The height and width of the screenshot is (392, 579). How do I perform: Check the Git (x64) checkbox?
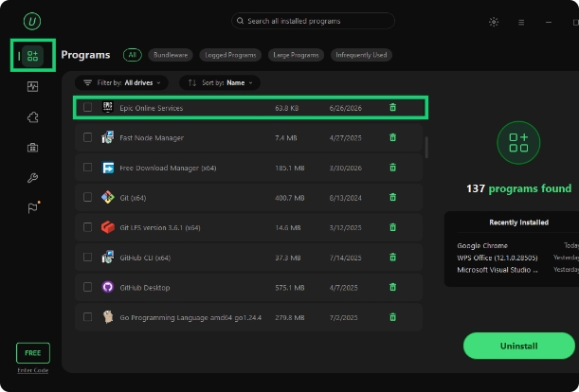(87, 197)
